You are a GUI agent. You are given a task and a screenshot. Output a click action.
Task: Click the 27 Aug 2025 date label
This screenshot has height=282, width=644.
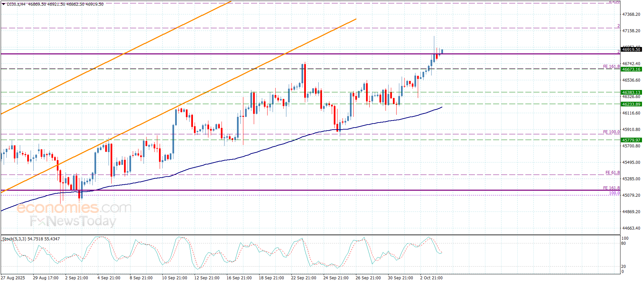click(13, 278)
